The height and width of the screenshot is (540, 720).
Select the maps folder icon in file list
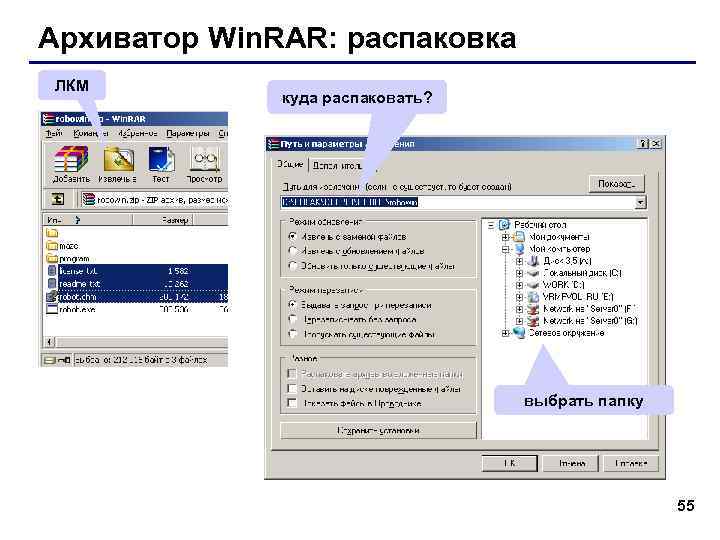point(52,246)
